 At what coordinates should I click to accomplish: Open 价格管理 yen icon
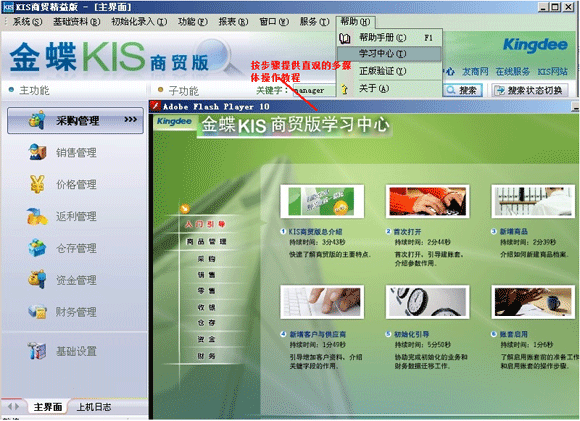click(37, 184)
